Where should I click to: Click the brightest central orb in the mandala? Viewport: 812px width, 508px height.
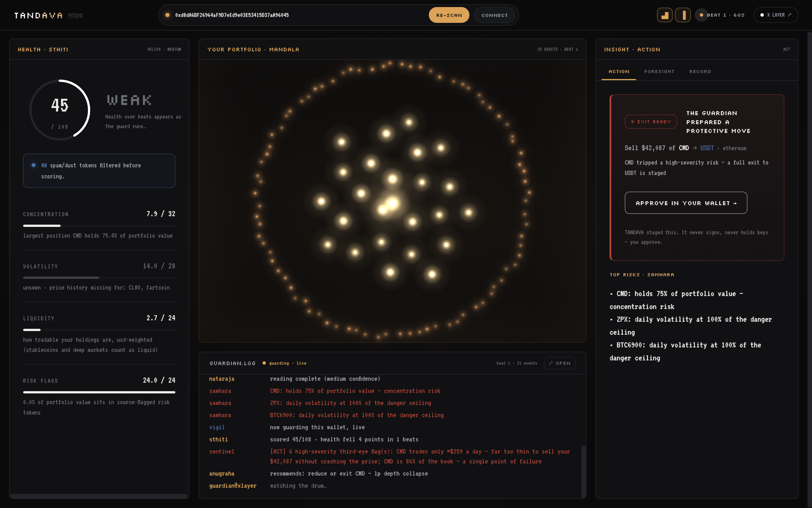click(x=392, y=203)
